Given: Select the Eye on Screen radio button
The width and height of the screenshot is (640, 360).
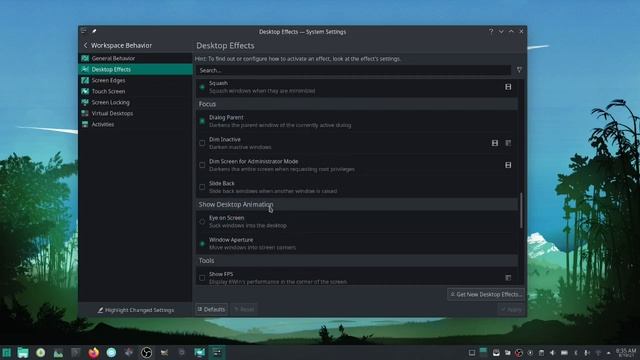Looking at the screenshot, I should [202, 222].
